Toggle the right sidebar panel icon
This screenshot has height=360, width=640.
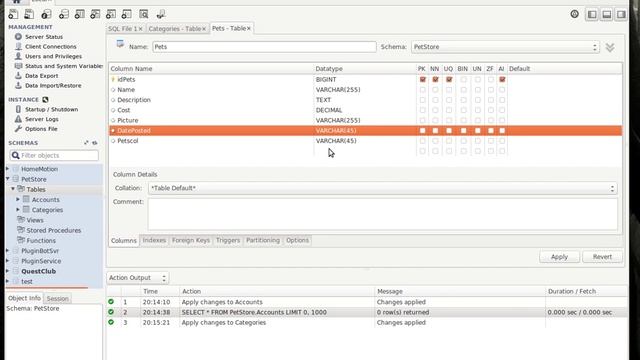click(621, 14)
